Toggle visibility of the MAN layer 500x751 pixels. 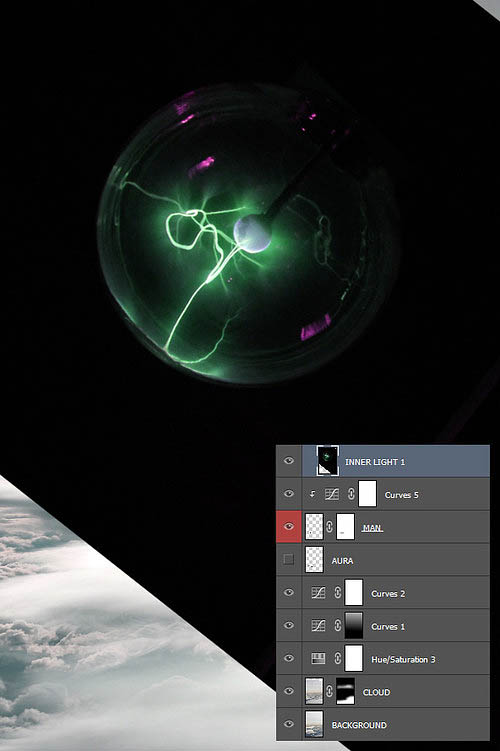click(288, 526)
